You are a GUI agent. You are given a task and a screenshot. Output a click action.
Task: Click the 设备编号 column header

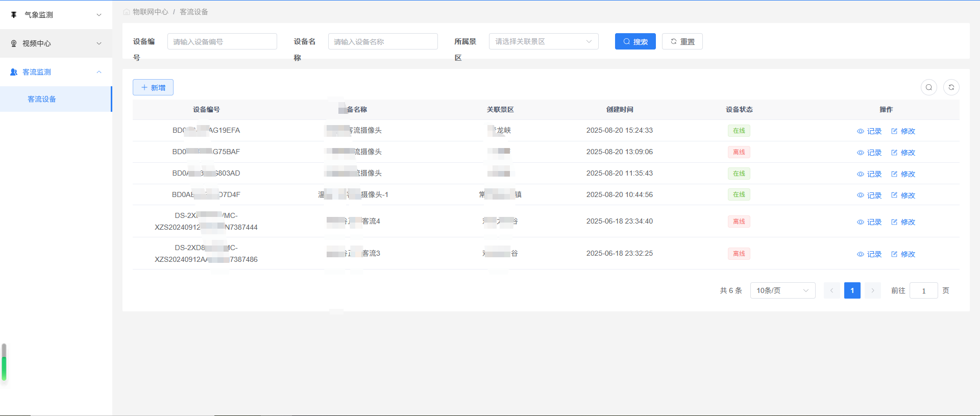click(x=206, y=110)
